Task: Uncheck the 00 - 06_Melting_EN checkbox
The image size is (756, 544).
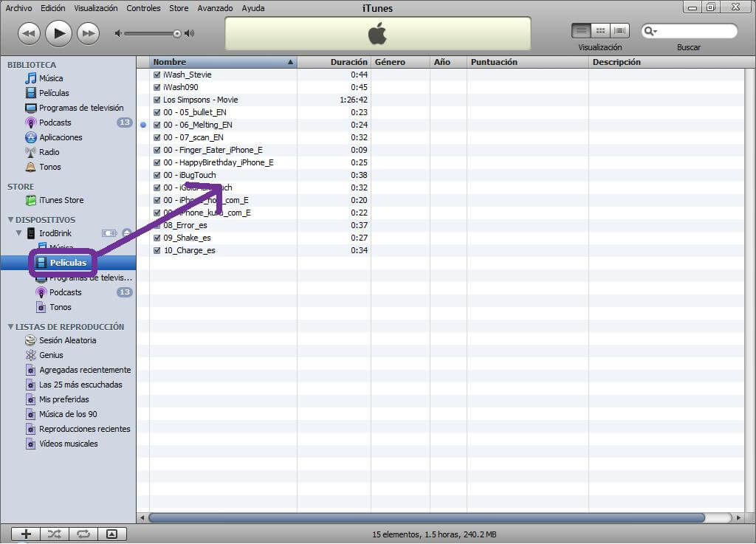Action: (157, 125)
